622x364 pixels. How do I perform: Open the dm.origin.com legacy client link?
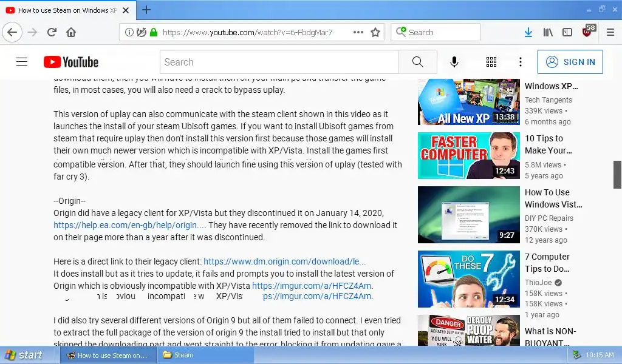tap(284, 261)
